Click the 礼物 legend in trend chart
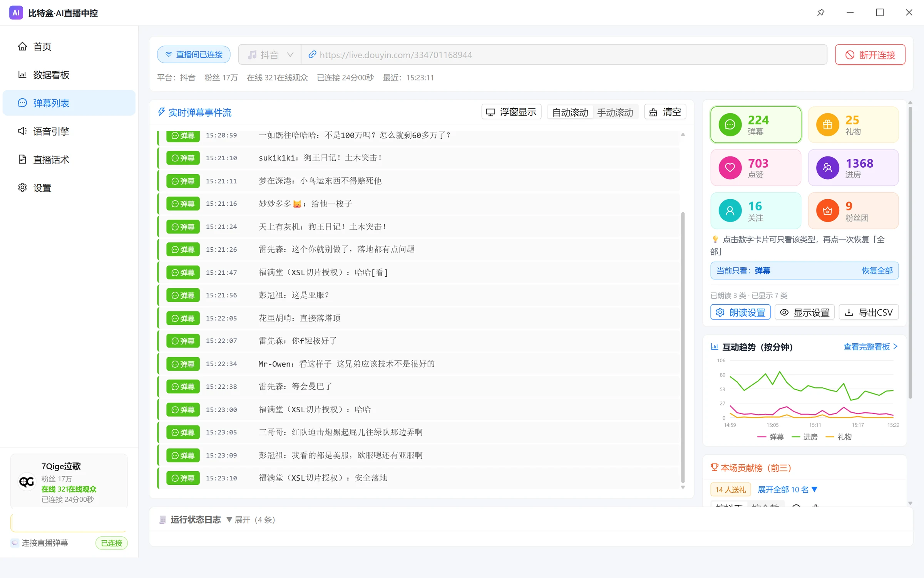This screenshot has height=578, width=924. pyautogui.click(x=839, y=437)
